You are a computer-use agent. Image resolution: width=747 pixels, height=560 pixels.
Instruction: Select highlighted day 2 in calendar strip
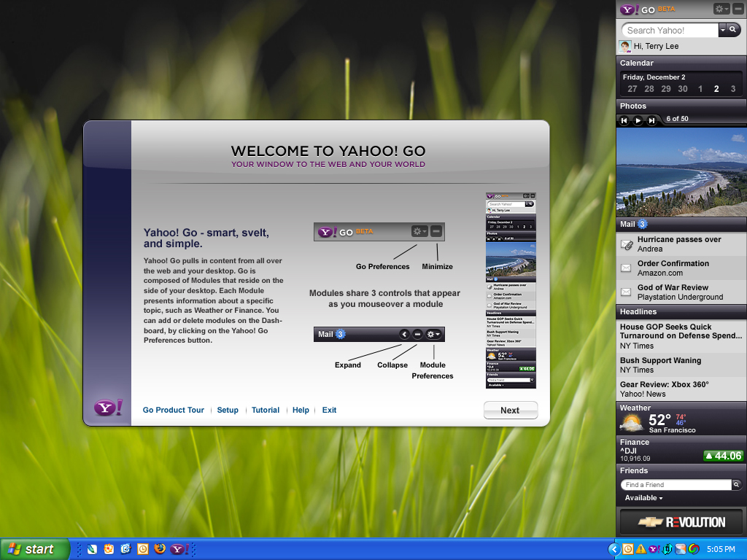716,89
